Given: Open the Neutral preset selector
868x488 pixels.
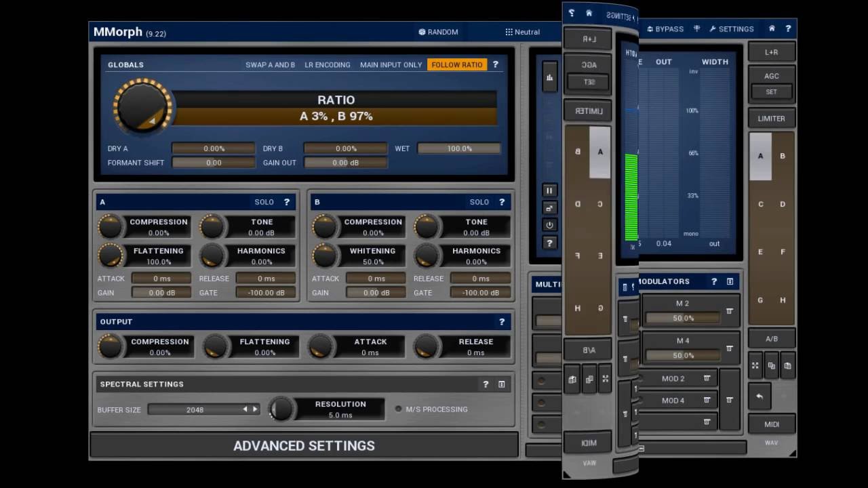Looking at the screenshot, I should pyautogui.click(x=522, y=32).
